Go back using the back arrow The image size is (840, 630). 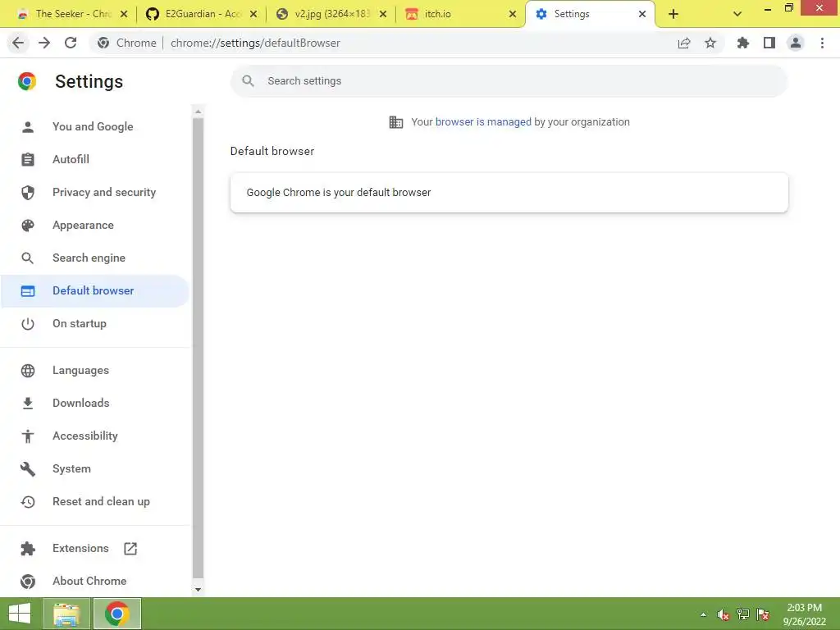click(x=18, y=43)
